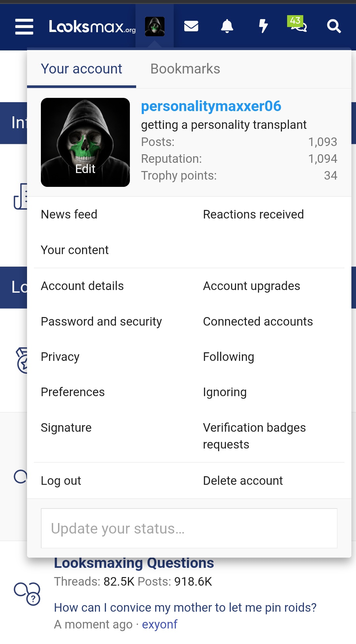The height and width of the screenshot is (644, 356).
Task: Open alerts via the lightning bolt icon
Action: pyautogui.click(x=263, y=27)
